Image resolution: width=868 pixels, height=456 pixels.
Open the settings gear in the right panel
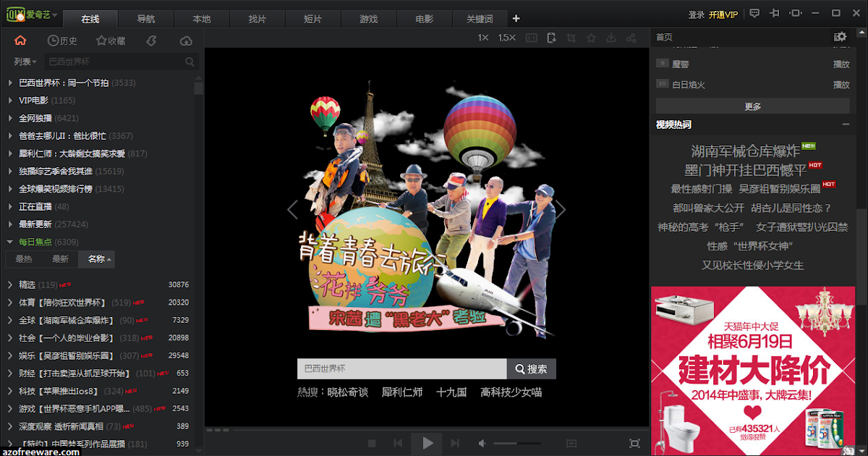click(x=839, y=35)
